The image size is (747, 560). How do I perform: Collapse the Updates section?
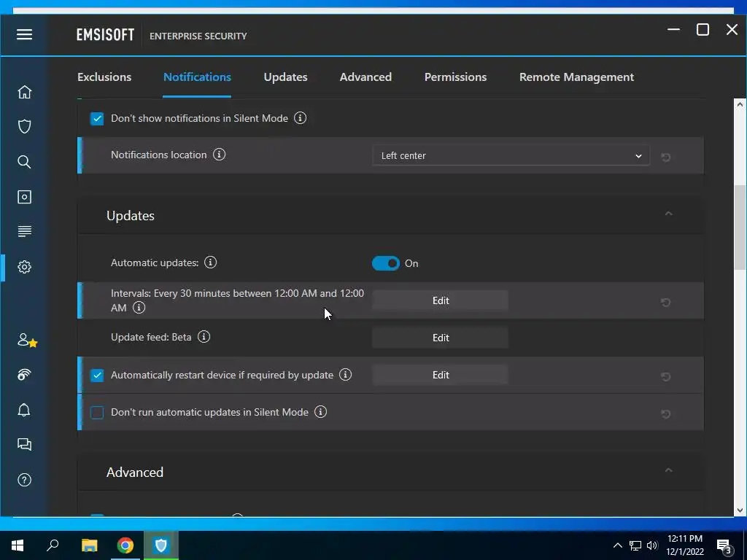point(669,214)
